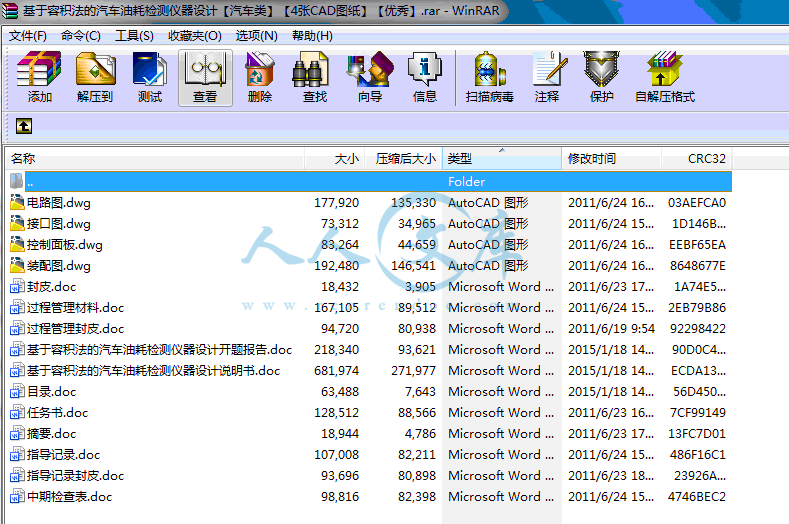The height and width of the screenshot is (524, 789).
Task: Open the File (文件) menu
Action: (x=28, y=36)
